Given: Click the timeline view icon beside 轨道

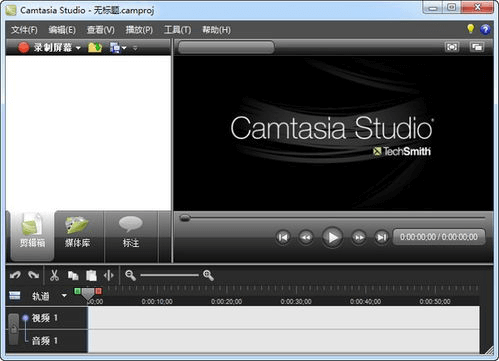Looking at the screenshot, I should click(x=15, y=295).
